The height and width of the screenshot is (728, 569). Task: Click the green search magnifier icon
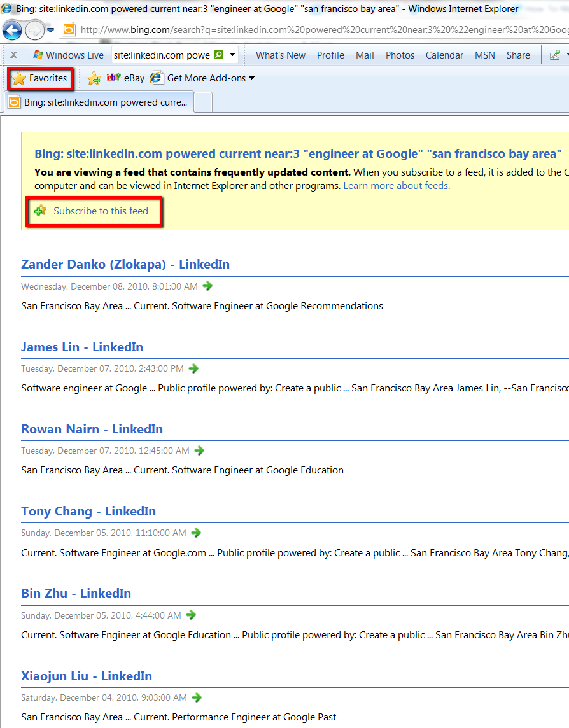click(218, 55)
